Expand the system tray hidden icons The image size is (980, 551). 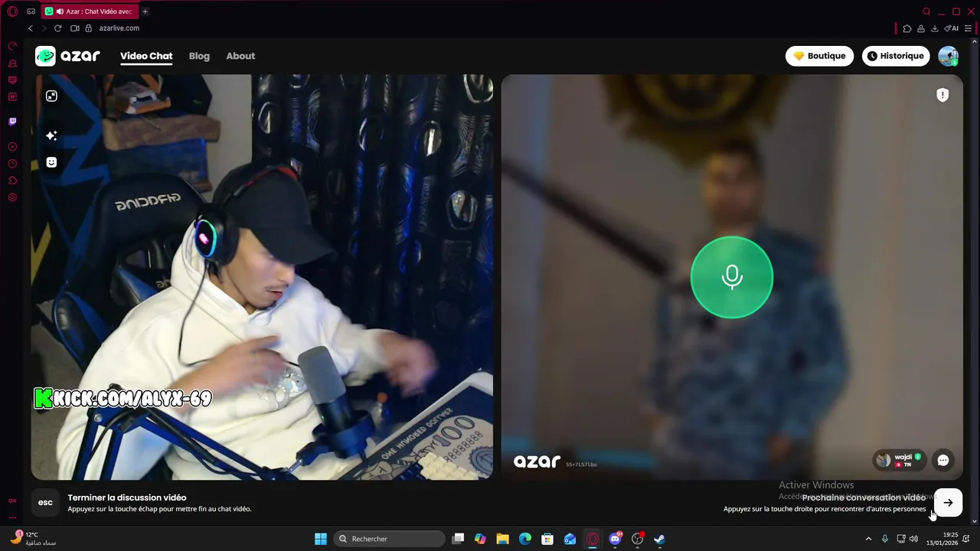(868, 539)
